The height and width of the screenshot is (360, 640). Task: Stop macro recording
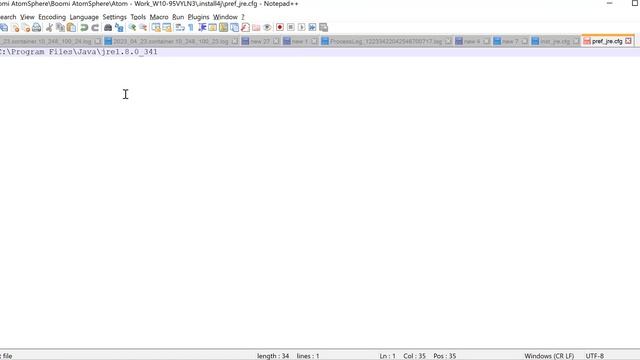tap(291, 27)
